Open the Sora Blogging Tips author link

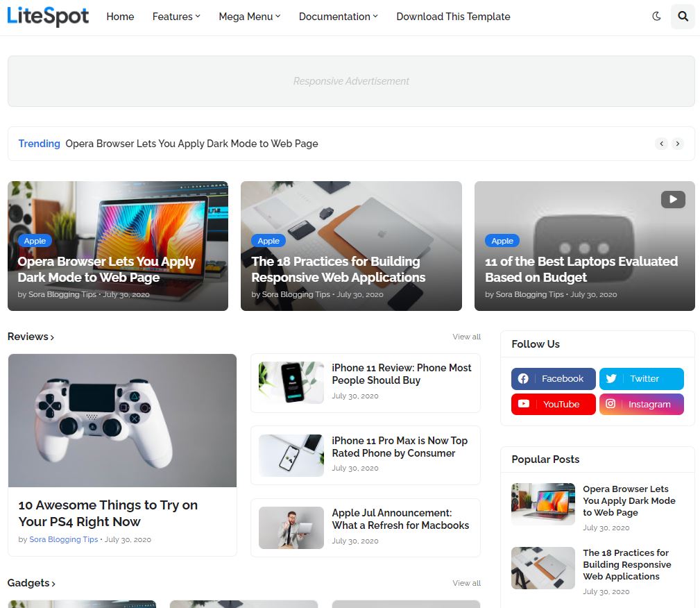[x=63, y=539]
